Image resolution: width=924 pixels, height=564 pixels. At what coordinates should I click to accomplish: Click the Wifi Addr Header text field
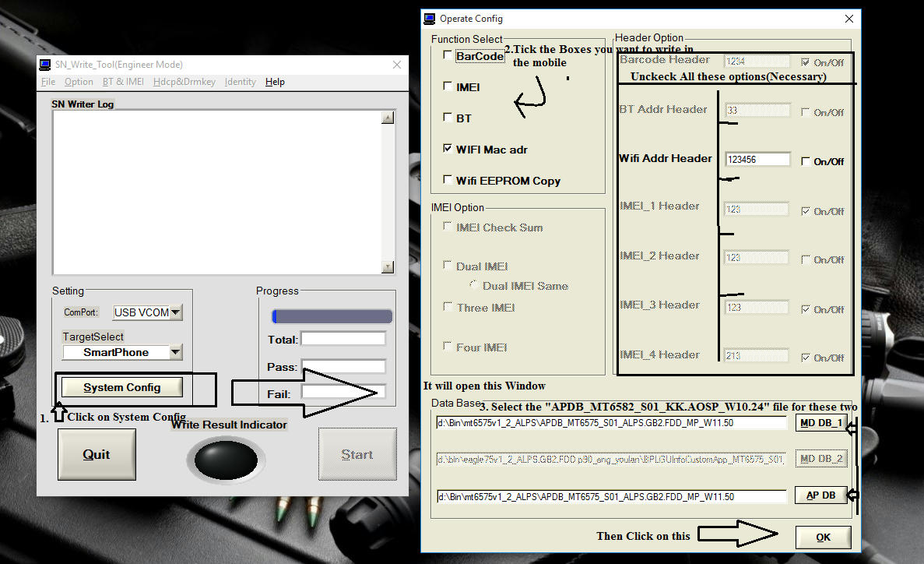757,159
